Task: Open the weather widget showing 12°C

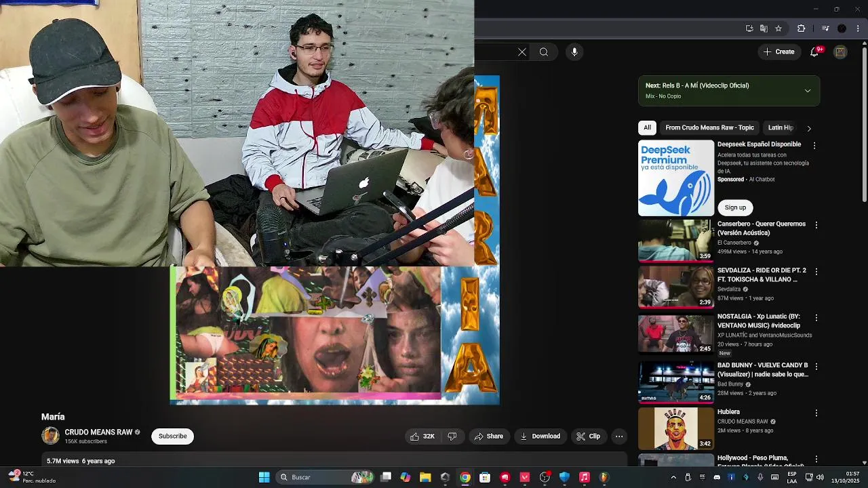Action: [33, 477]
